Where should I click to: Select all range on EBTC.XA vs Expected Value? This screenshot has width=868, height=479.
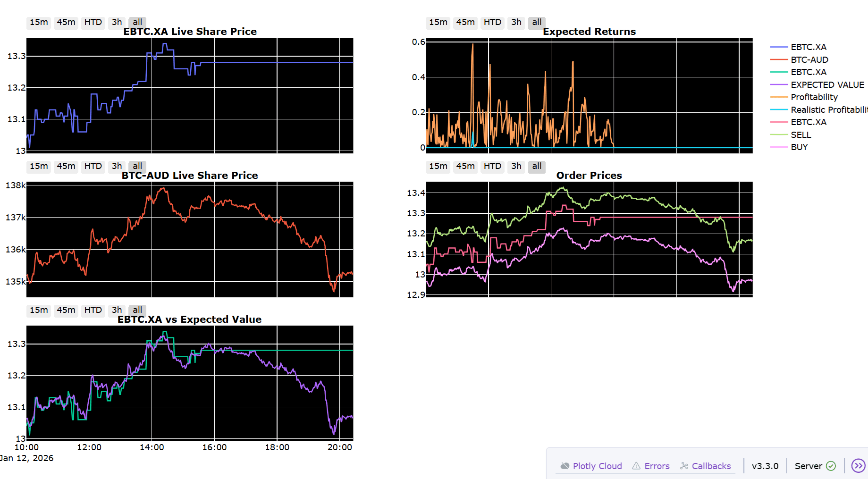[137, 310]
